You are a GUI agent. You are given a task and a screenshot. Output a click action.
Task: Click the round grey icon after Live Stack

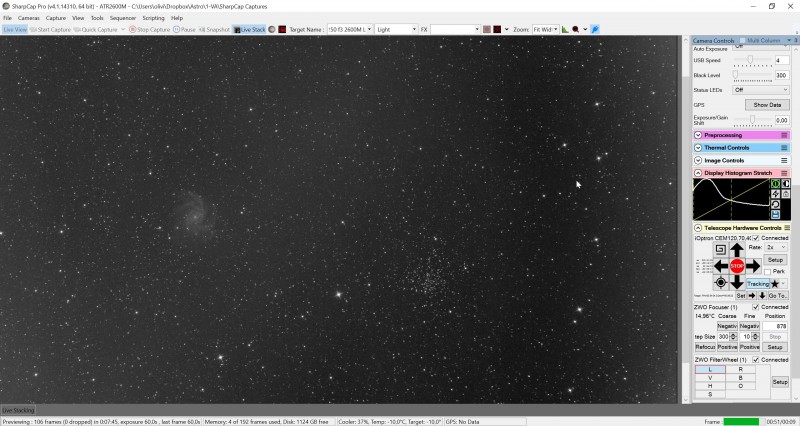(272, 30)
